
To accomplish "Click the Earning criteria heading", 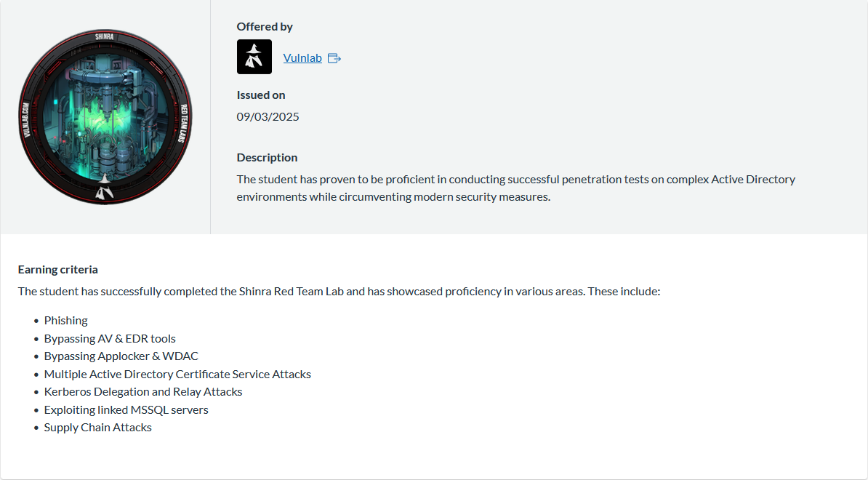I will pos(57,269).
